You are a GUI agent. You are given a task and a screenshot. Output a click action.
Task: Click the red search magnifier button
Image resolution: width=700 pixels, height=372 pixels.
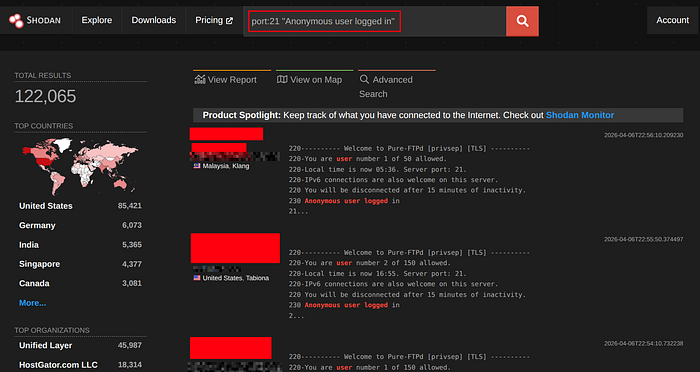point(522,21)
